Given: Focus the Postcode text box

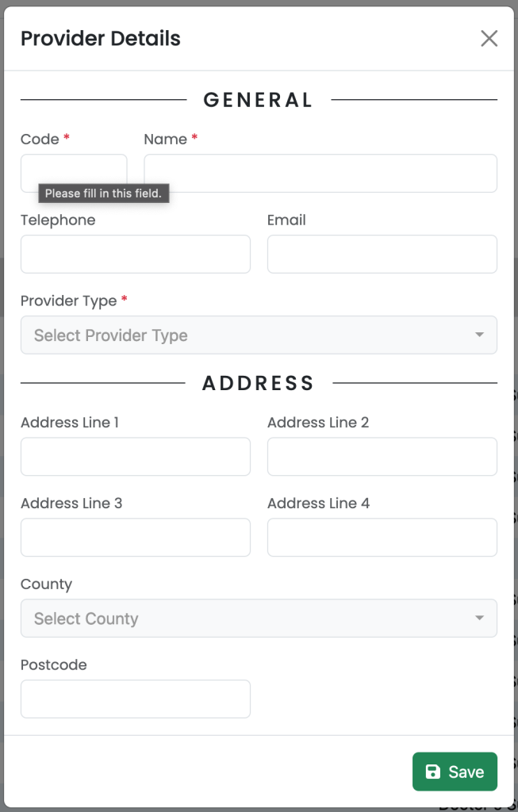Looking at the screenshot, I should [x=136, y=699].
